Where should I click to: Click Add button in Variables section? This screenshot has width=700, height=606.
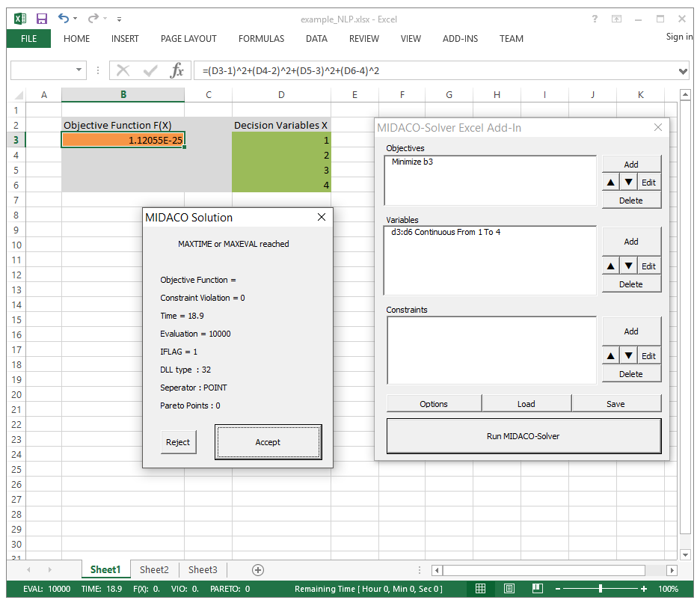pyautogui.click(x=630, y=242)
